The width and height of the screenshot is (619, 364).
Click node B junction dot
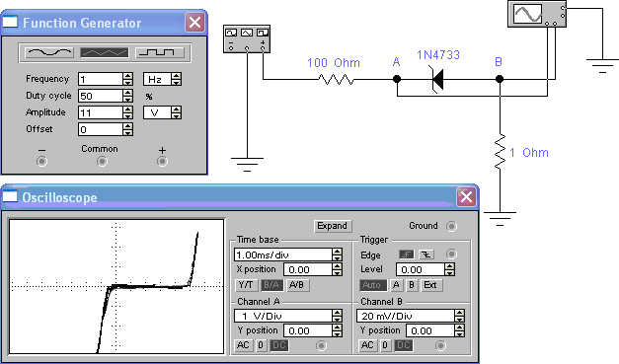(500, 79)
